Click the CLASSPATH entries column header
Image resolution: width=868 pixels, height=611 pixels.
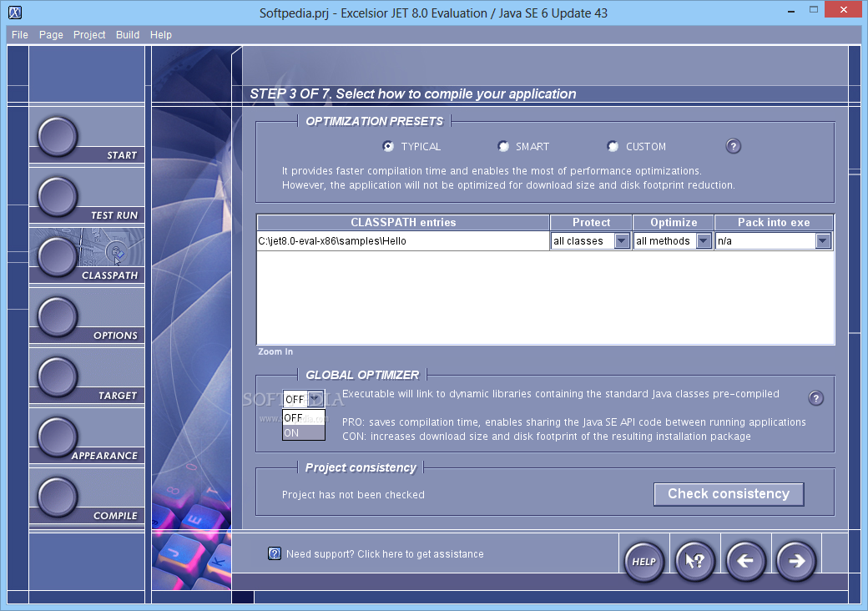[x=403, y=223]
